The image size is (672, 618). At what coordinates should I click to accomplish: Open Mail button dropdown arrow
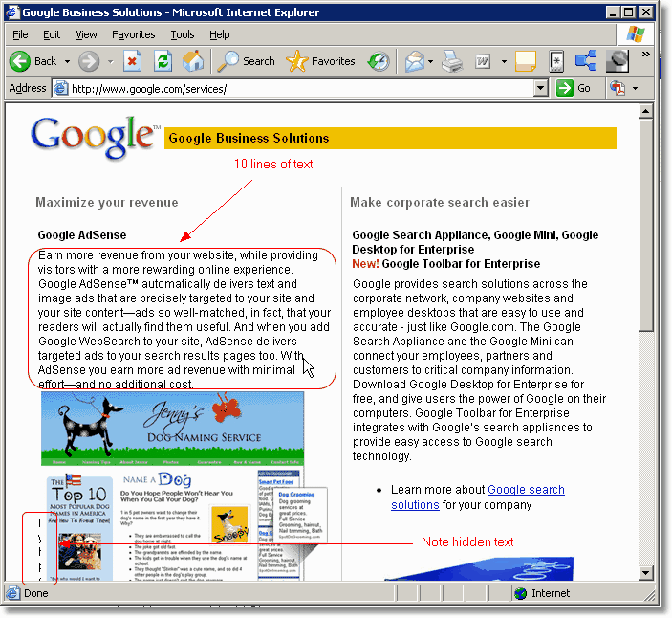click(x=431, y=62)
